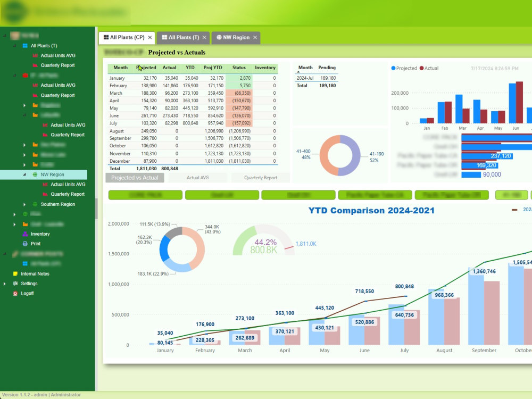Click the NW Region globe icon in sidebar
Screen dimensions: 532x399
coord(35,174)
